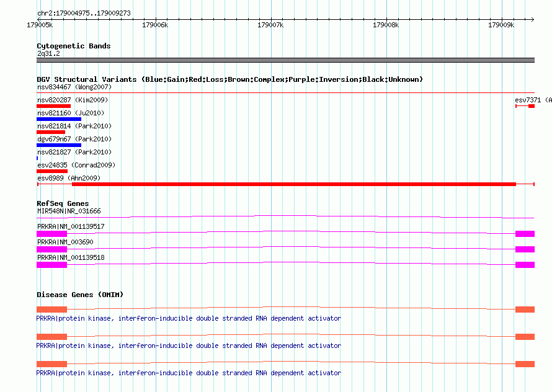This screenshot has width=552, height=392.
Task: Open the nsv821827 (Park2010) variant label
Action: point(74,152)
